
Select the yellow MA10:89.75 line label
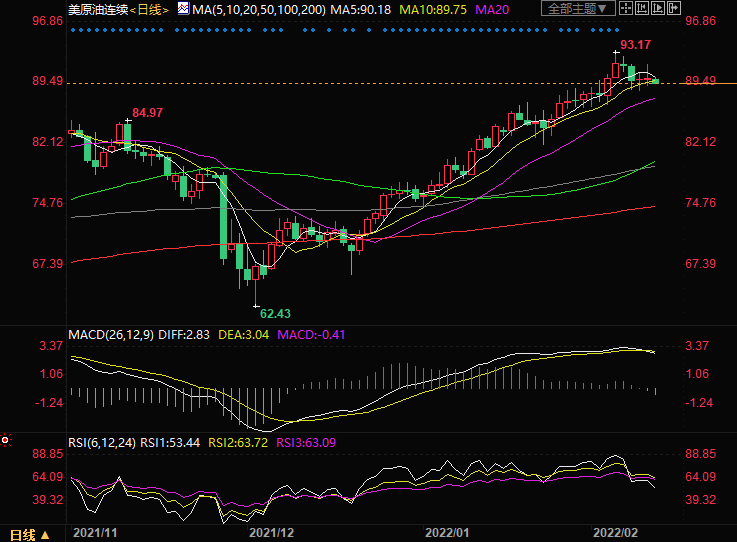click(434, 9)
